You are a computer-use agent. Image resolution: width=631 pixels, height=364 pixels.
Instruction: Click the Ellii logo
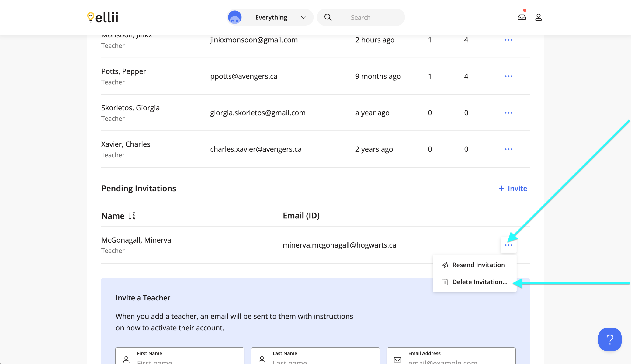[x=103, y=17]
